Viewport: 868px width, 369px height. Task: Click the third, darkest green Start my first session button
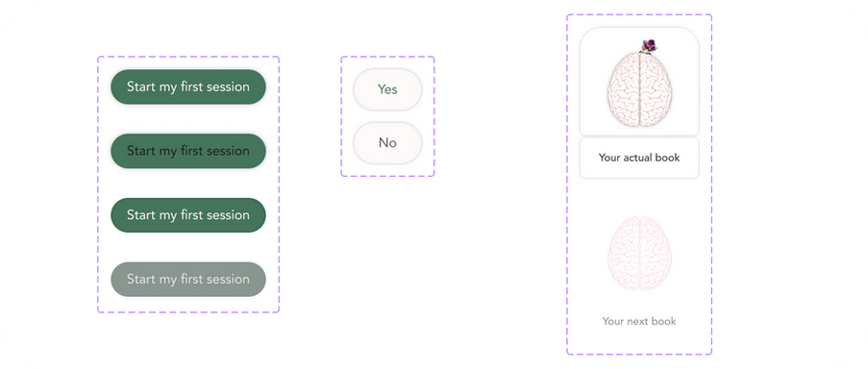pos(188,215)
